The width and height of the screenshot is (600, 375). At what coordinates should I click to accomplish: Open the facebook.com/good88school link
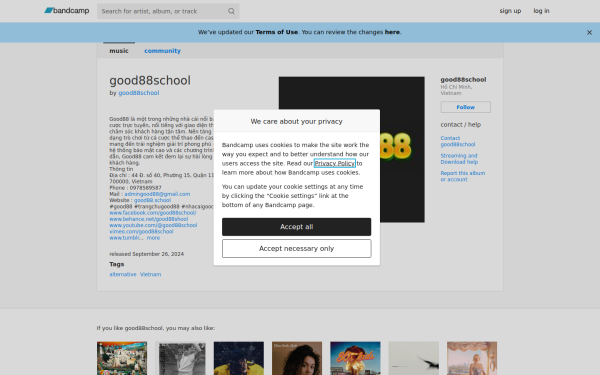point(153,213)
